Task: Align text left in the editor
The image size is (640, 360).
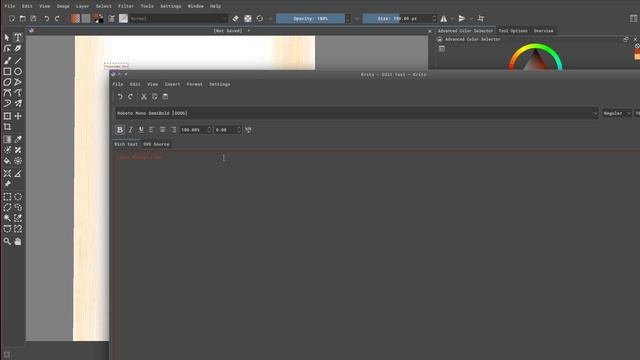Action: click(152, 130)
